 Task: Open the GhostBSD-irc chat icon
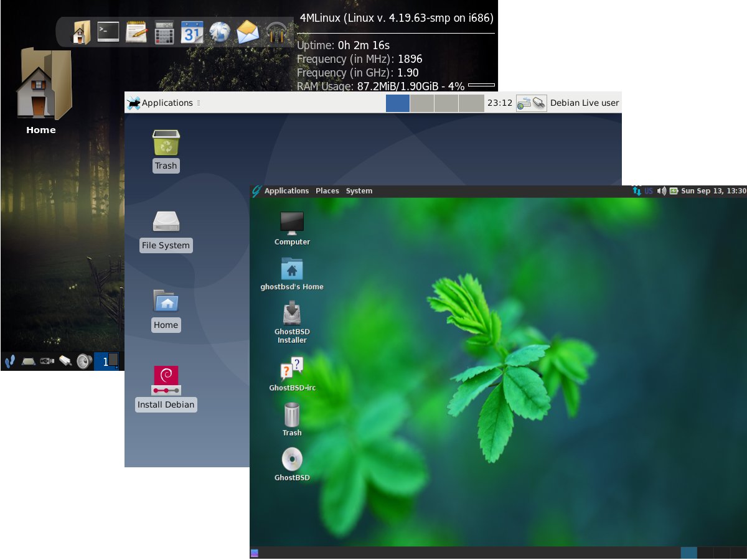click(x=292, y=368)
